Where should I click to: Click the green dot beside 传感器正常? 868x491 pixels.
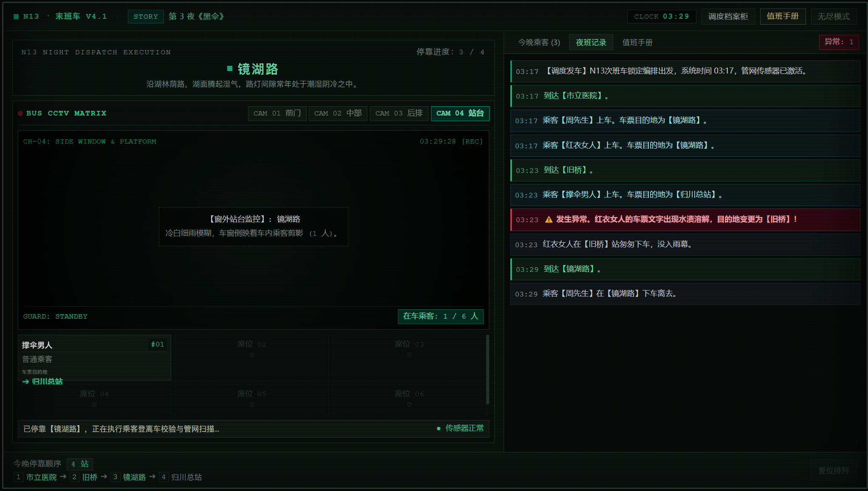pyautogui.click(x=439, y=429)
